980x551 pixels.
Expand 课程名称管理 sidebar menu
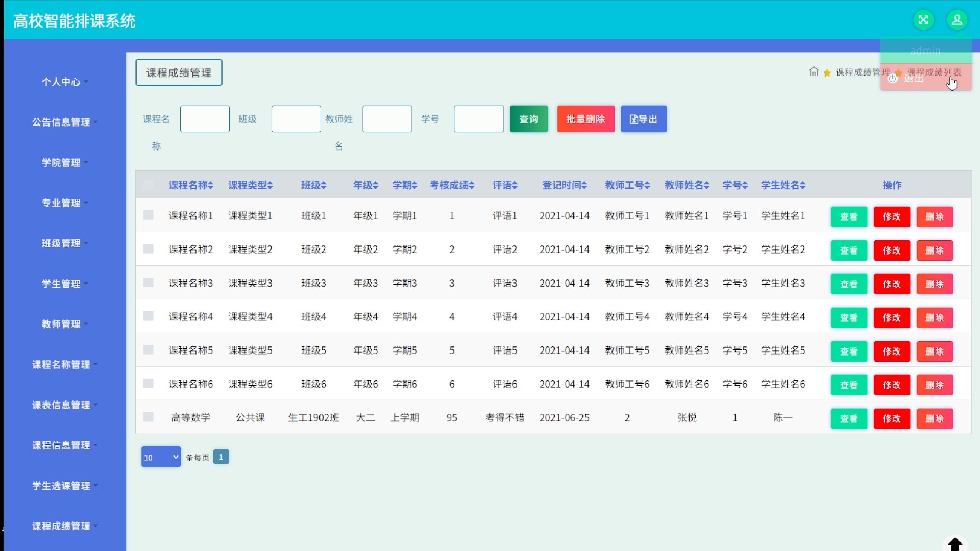[64, 364]
